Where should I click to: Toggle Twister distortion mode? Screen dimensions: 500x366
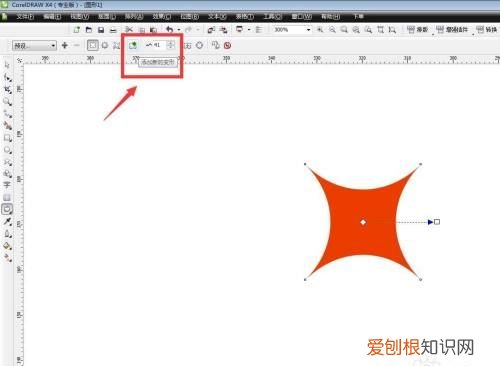pos(116,45)
